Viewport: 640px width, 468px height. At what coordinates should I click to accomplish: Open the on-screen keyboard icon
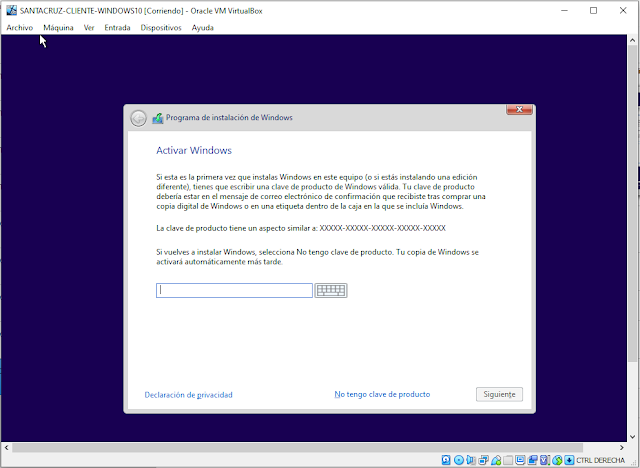click(331, 291)
